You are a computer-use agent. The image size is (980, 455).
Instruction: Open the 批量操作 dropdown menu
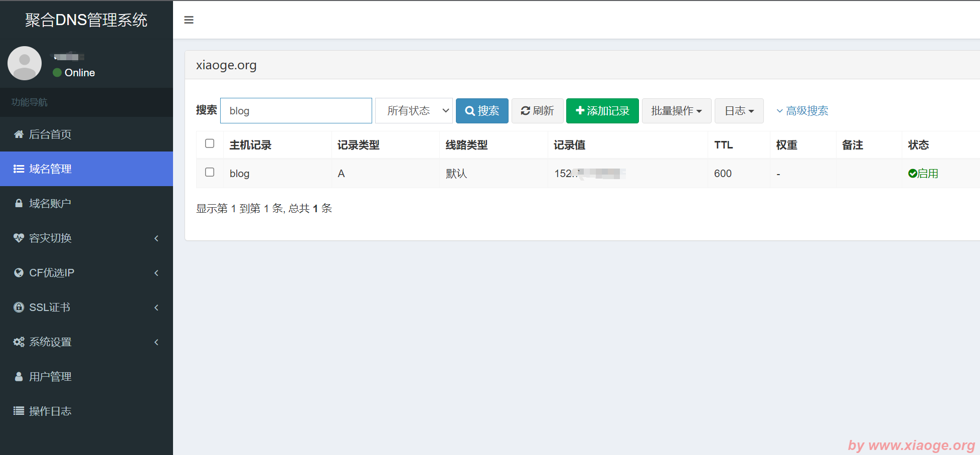click(676, 111)
